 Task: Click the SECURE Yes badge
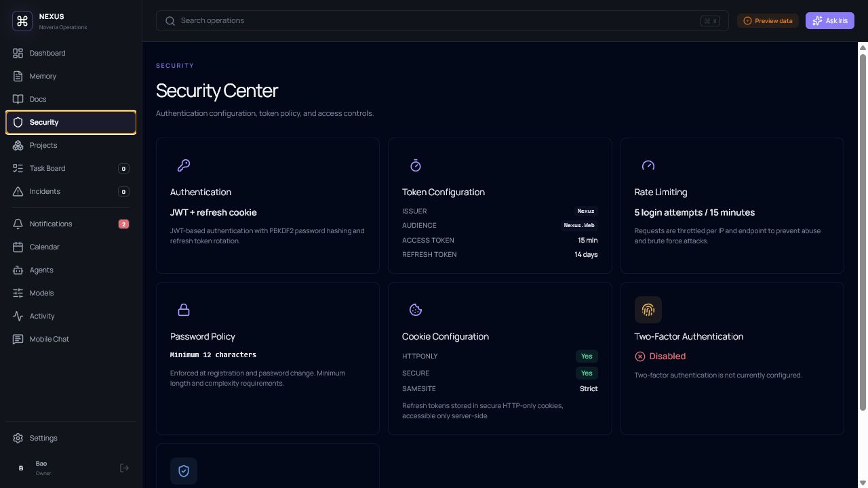coord(587,373)
